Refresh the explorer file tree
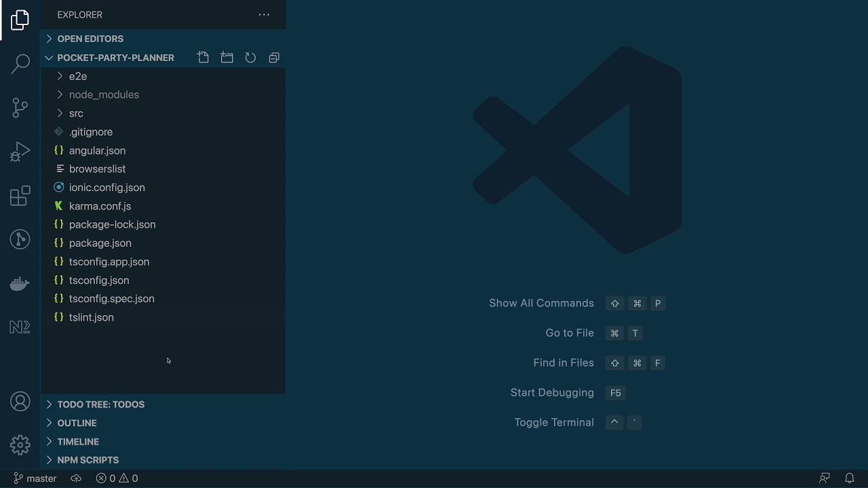Image resolution: width=868 pixels, height=488 pixels. tap(250, 58)
